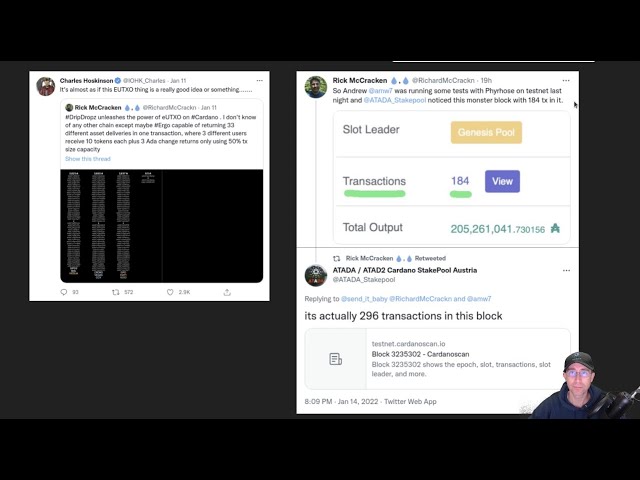Open more options on Rick McCracken's 19h tweet

pyautogui.click(x=566, y=80)
